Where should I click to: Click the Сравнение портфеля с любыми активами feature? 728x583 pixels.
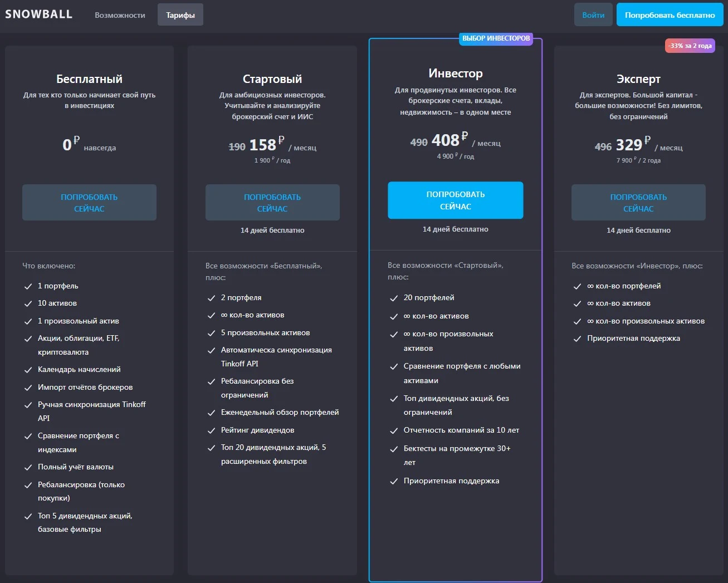(x=462, y=373)
